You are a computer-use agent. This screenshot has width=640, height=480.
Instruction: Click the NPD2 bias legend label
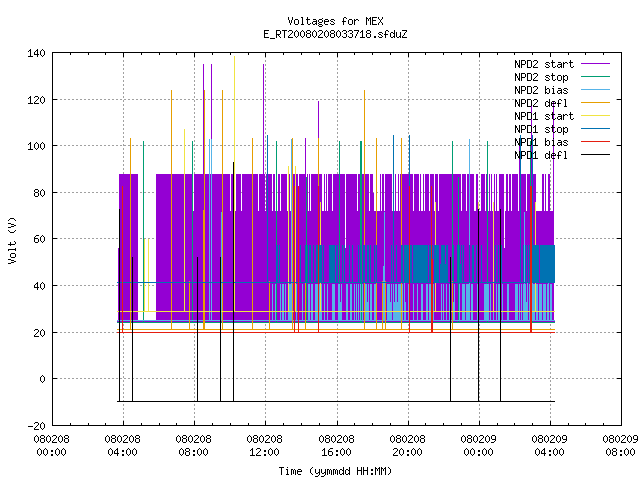click(541, 90)
